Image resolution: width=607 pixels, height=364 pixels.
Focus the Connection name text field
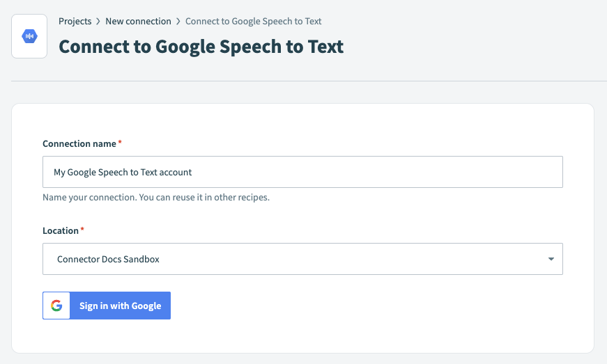point(302,172)
